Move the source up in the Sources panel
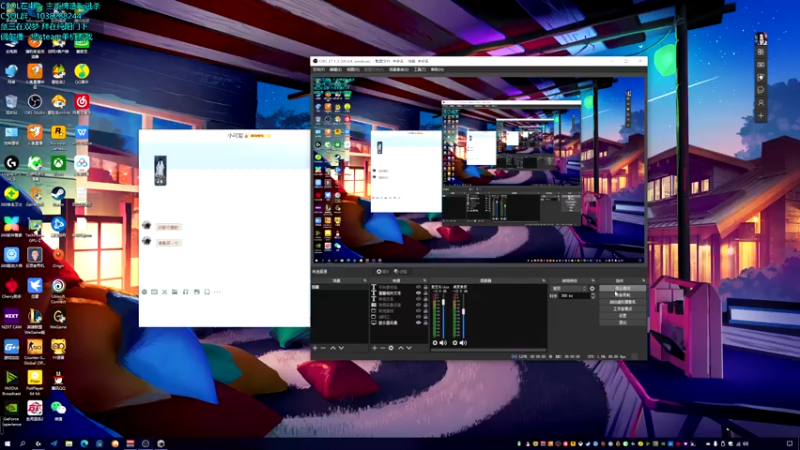800x450 pixels. pyautogui.click(x=401, y=348)
